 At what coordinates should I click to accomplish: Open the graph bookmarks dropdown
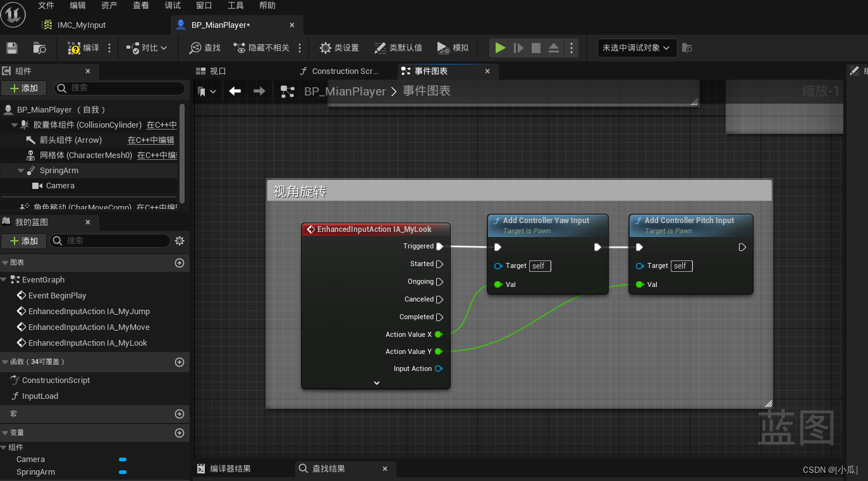(x=207, y=92)
